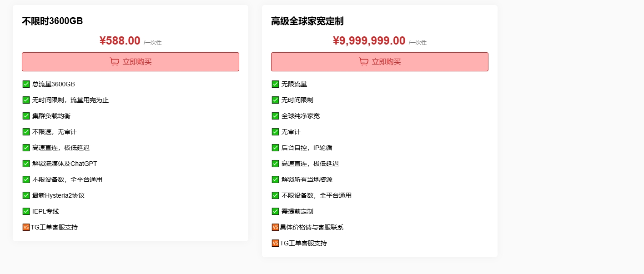Click cart icon in ¥9,999,999.00 plan button
This screenshot has width=644, height=274.
tap(364, 62)
